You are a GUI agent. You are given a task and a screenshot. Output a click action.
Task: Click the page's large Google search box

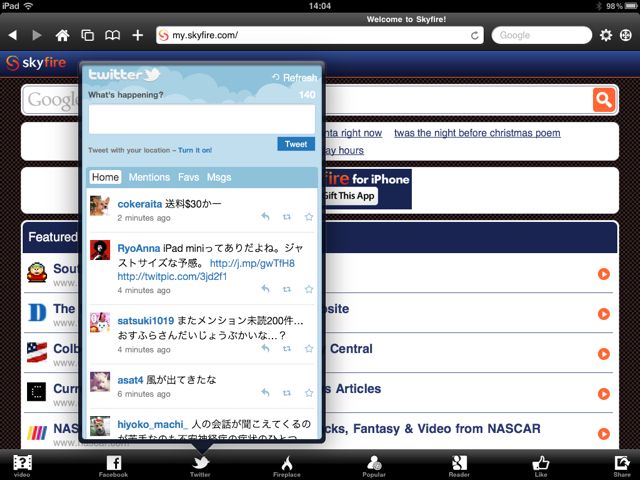pos(320,100)
